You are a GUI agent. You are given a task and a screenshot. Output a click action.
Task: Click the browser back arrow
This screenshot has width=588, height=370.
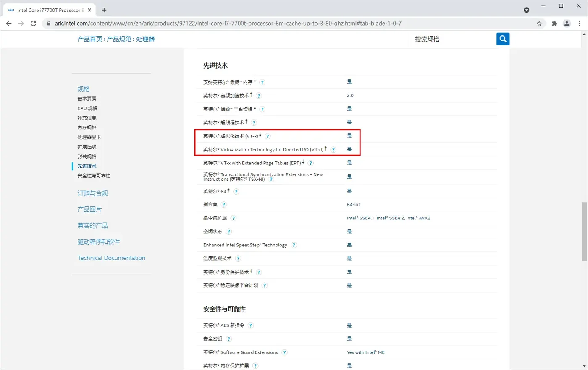tap(9, 24)
